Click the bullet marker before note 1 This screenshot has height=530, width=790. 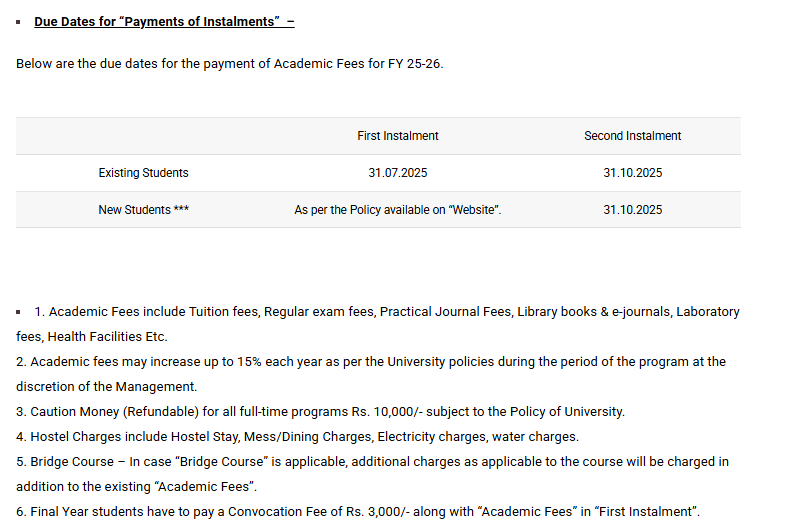pos(19,312)
